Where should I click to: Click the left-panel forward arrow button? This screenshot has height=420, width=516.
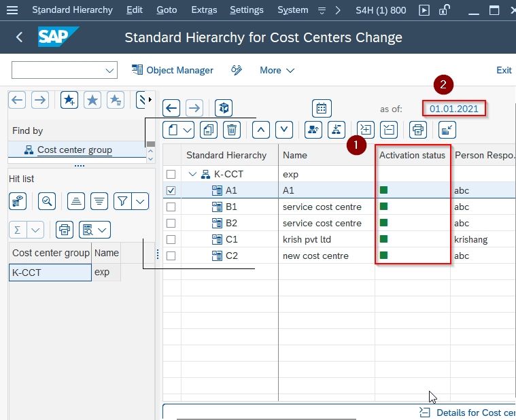coord(40,100)
